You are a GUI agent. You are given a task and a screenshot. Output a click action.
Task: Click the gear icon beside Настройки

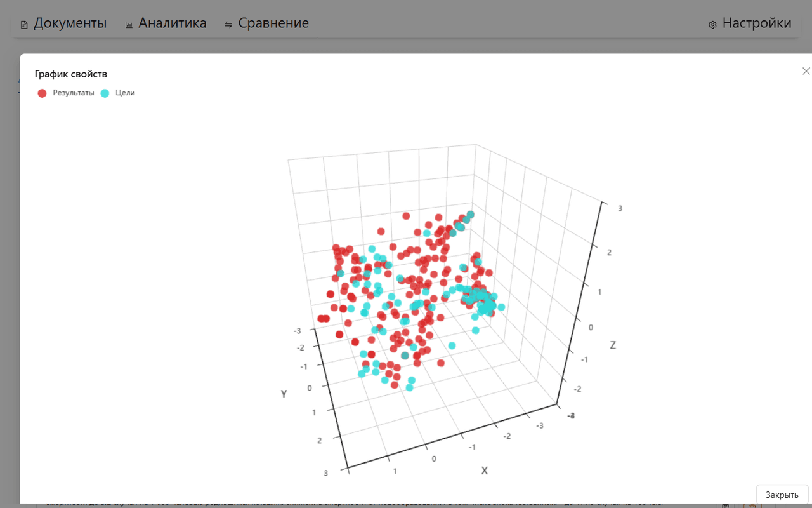(x=712, y=25)
